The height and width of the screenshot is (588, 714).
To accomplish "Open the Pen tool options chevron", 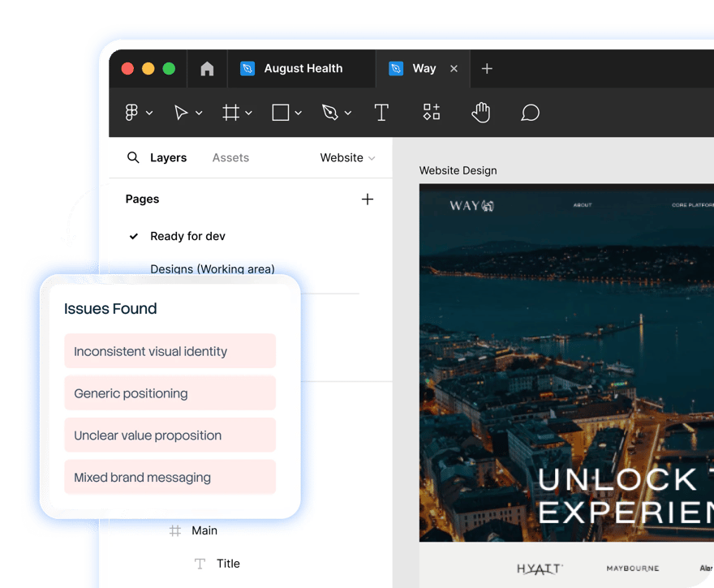I will tap(348, 113).
